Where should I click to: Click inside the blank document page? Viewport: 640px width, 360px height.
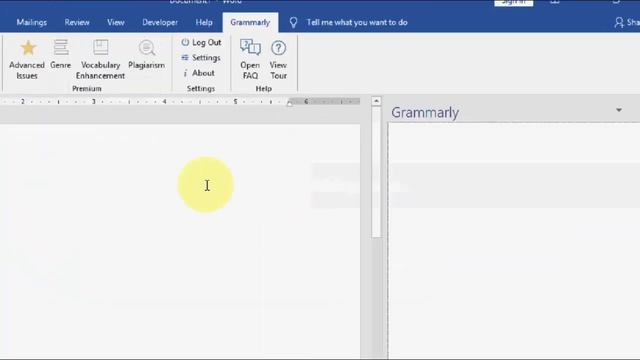pyautogui.click(x=180, y=241)
